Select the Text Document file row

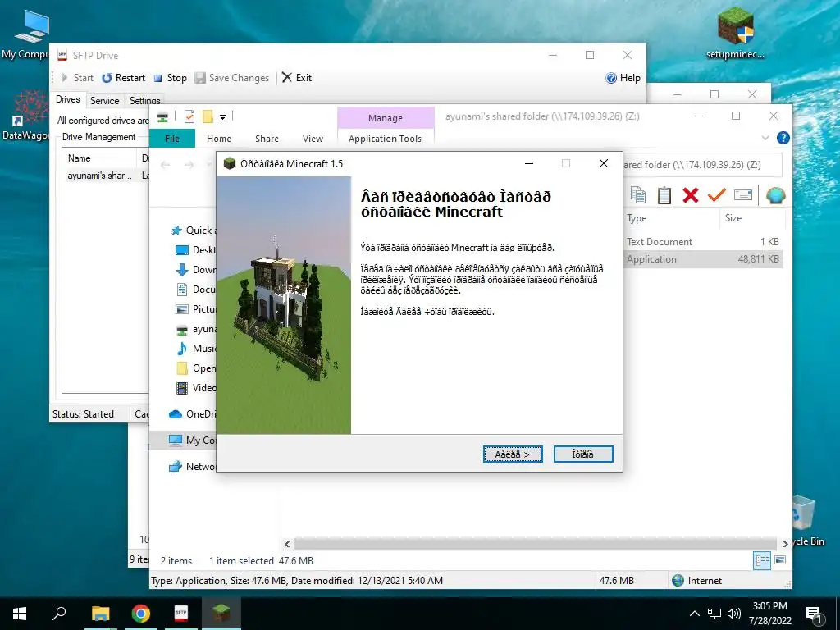pos(702,242)
